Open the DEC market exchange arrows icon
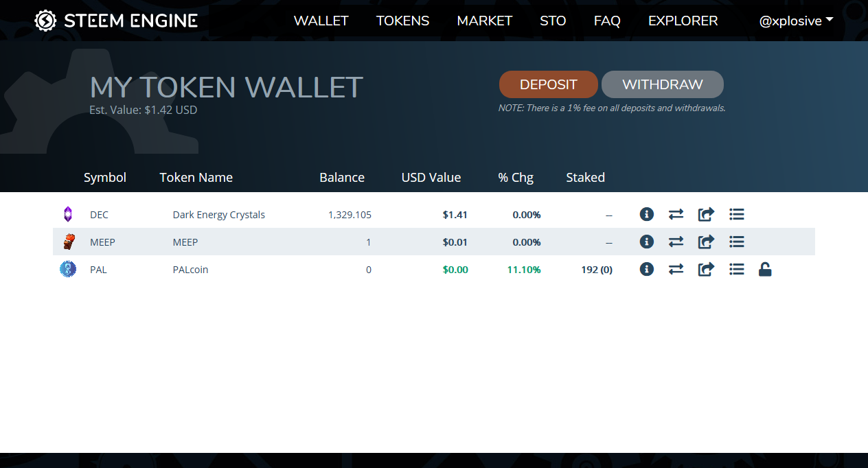The height and width of the screenshot is (468, 868). (x=676, y=215)
